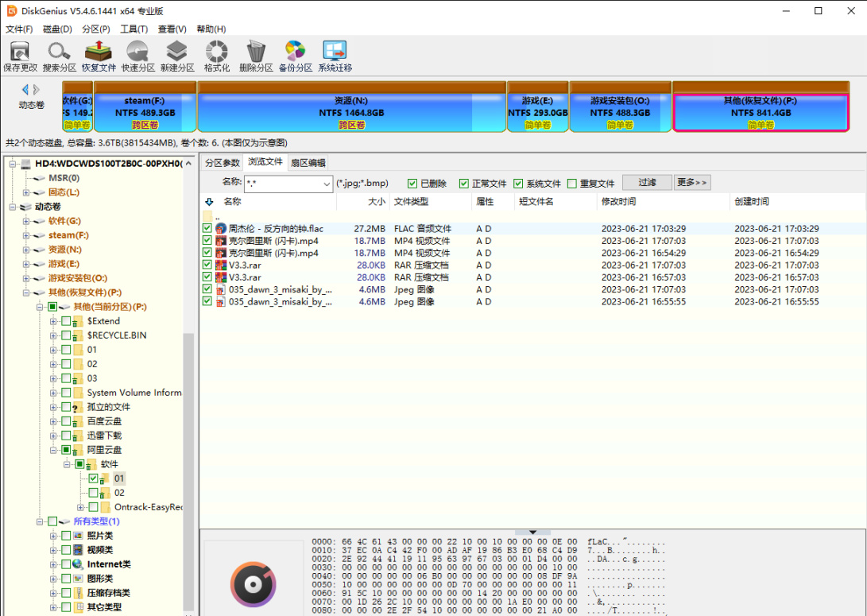Collapse the 阿里云盘 folder node

point(53,450)
